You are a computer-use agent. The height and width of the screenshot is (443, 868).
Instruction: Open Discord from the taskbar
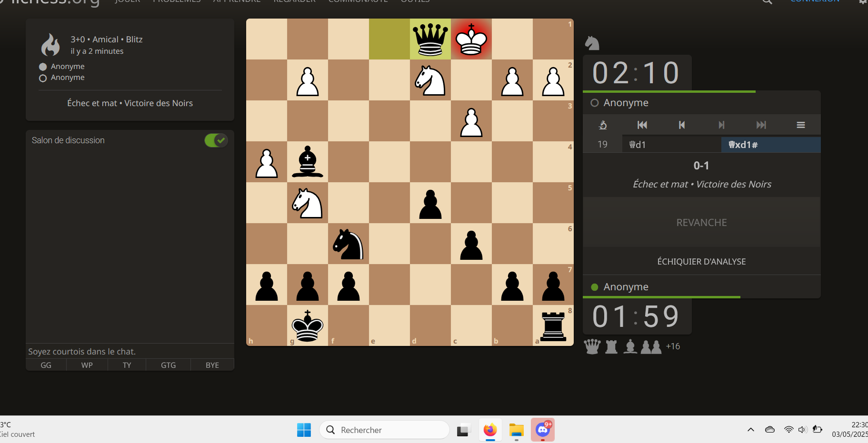point(543,430)
